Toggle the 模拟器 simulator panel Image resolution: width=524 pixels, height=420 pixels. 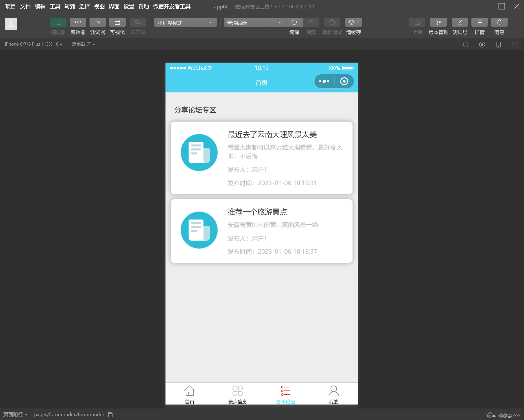click(x=58, y=22)
